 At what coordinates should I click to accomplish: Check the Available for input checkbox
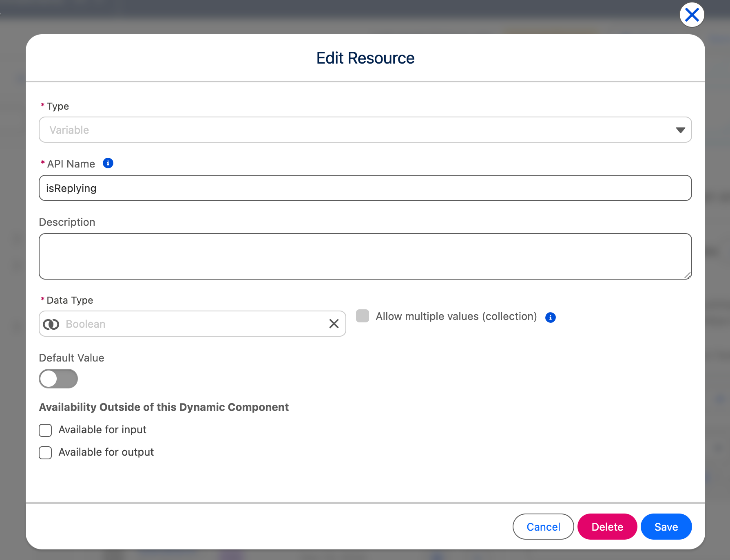[x=45, y=430]
